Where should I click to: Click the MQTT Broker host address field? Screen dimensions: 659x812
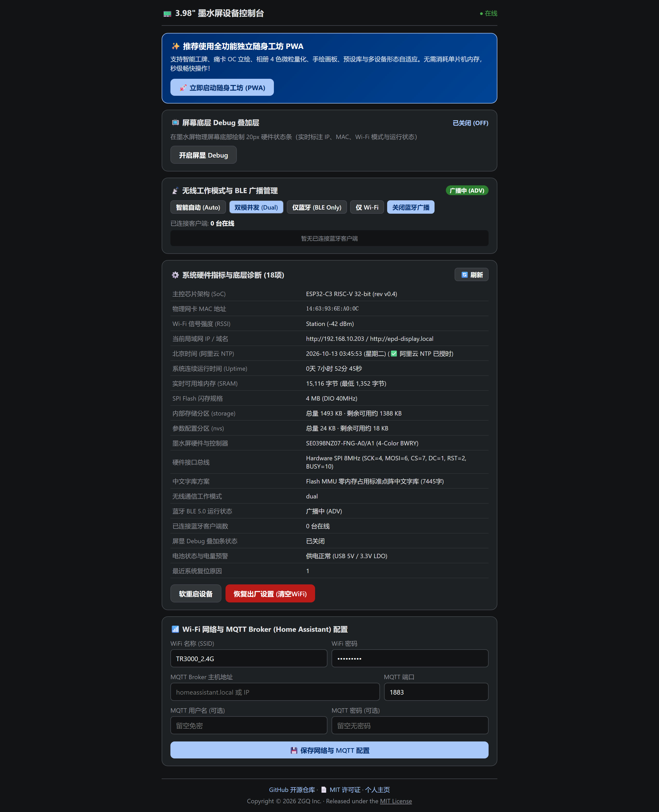[275, 692]
